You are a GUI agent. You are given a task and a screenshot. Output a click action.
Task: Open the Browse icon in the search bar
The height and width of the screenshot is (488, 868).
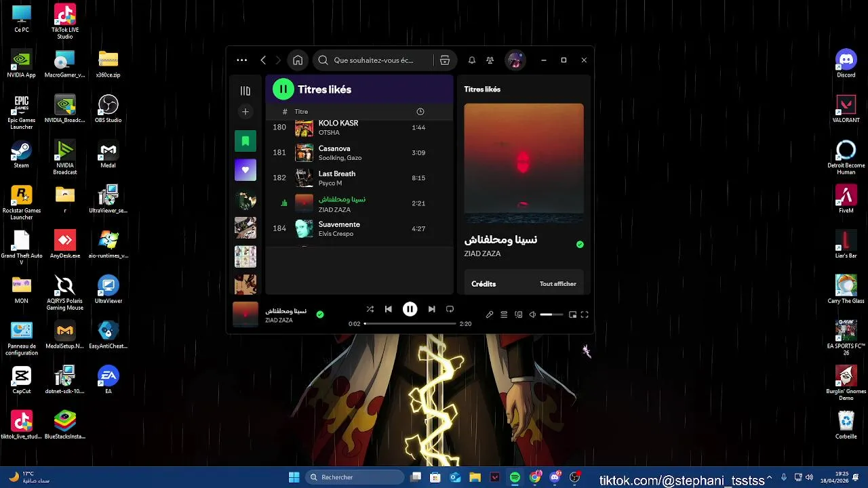pos(445,60)
